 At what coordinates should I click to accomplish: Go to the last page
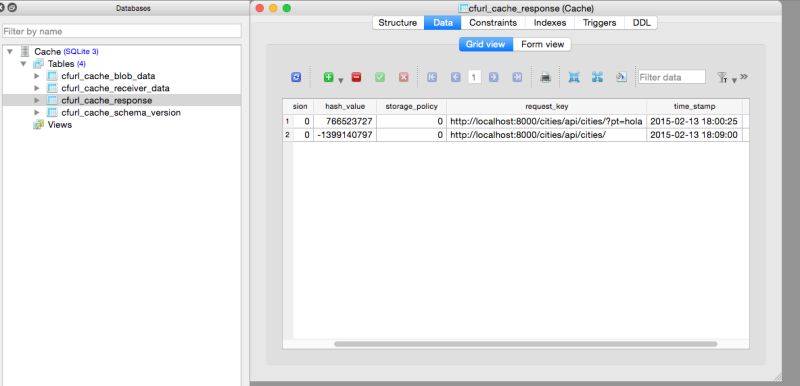coord(517,77)
